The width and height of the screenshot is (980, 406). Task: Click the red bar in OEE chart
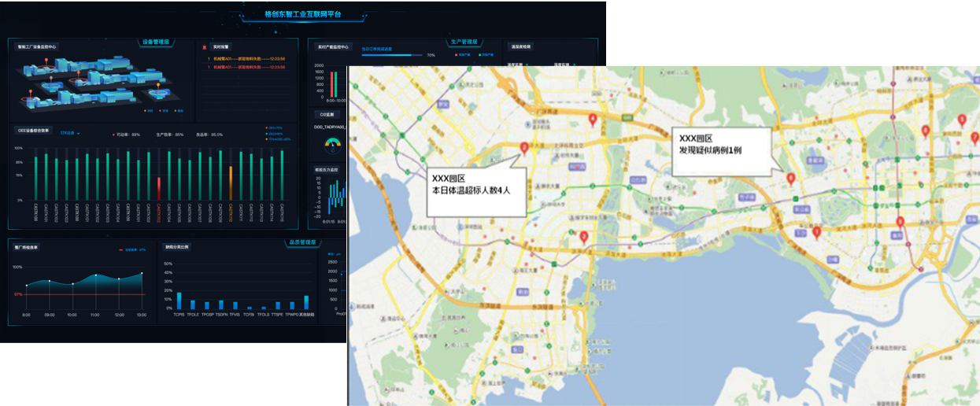coord(159,188)
